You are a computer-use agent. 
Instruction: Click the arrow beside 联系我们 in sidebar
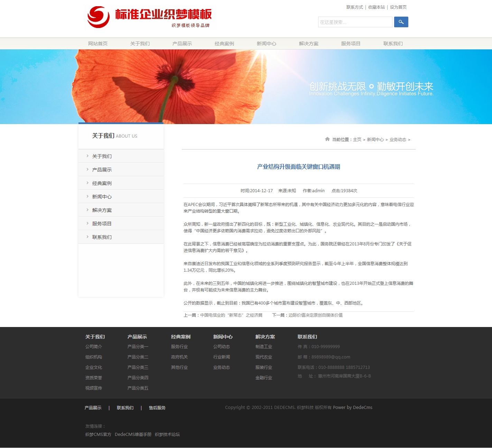point(87,237)
